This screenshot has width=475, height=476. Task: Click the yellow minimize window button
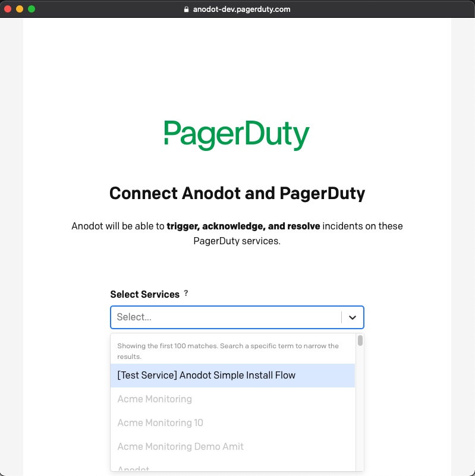(20, 9)
